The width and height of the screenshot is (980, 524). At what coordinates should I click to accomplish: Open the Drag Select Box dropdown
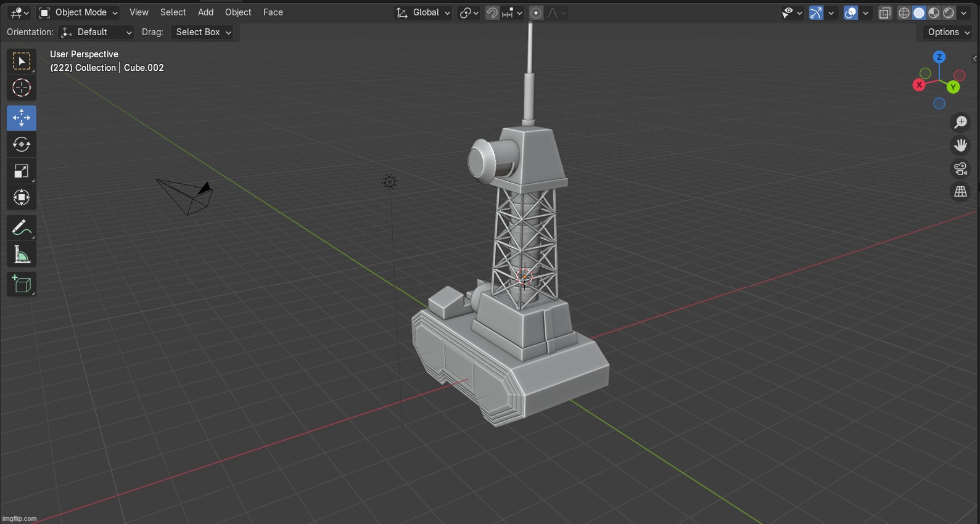point(203,32)
